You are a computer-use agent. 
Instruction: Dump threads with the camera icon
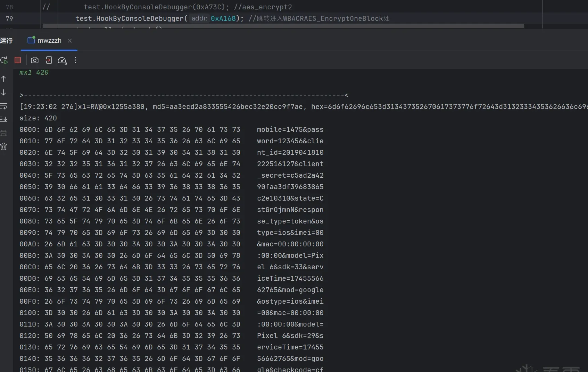click(35, 60)
